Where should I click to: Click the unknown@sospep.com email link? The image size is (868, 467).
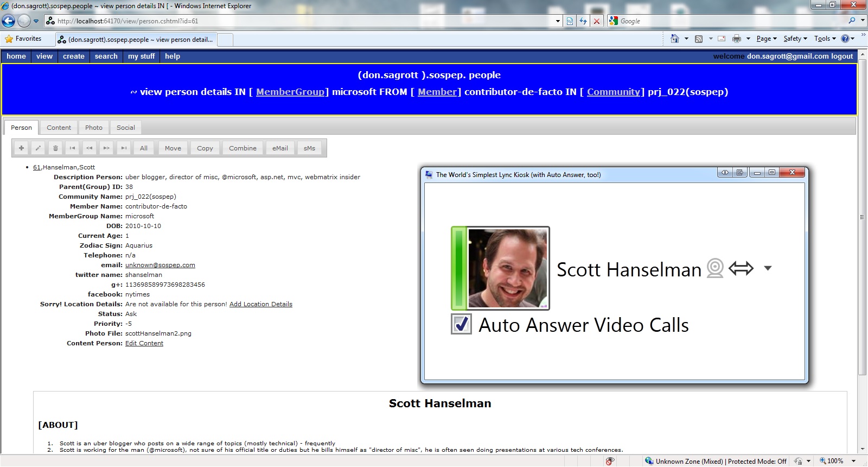[x=160, y=265]
